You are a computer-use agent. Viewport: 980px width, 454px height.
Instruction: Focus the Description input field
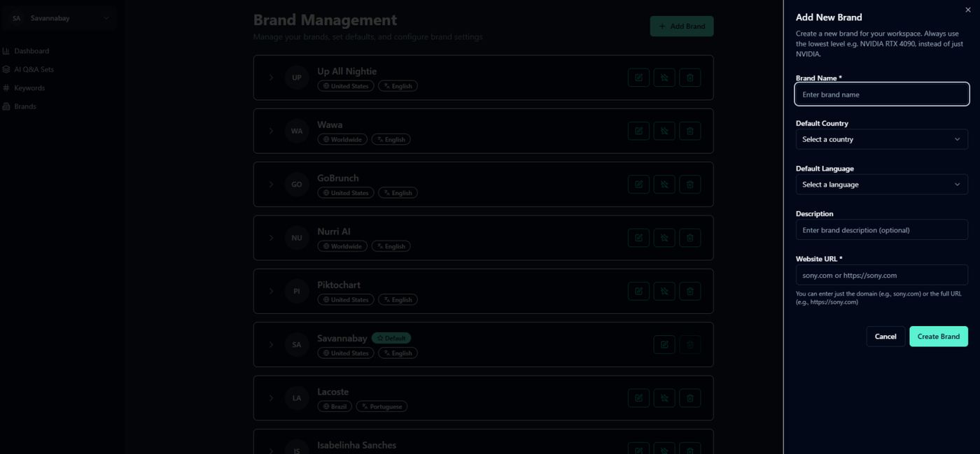pos(881,230)
